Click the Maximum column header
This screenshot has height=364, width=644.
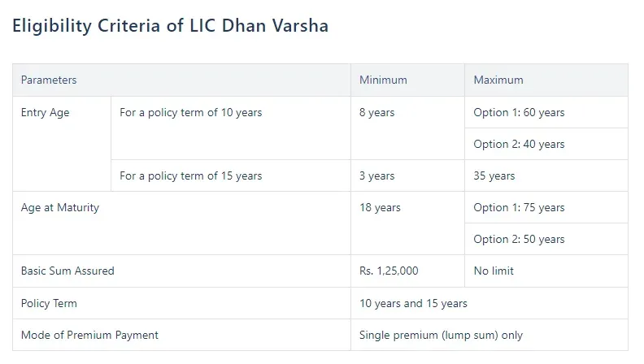coord(546,80)
